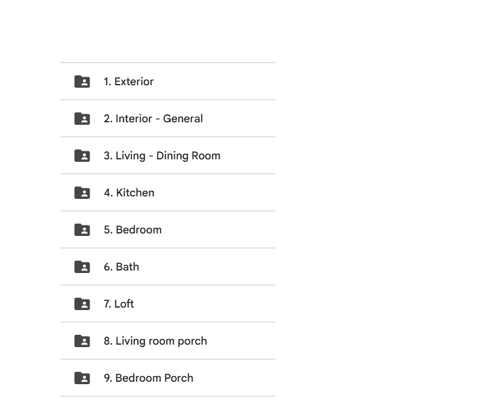504x420 pixels.
Task: Click the shared folder icon beside 6. Bath
Action: 82,266
